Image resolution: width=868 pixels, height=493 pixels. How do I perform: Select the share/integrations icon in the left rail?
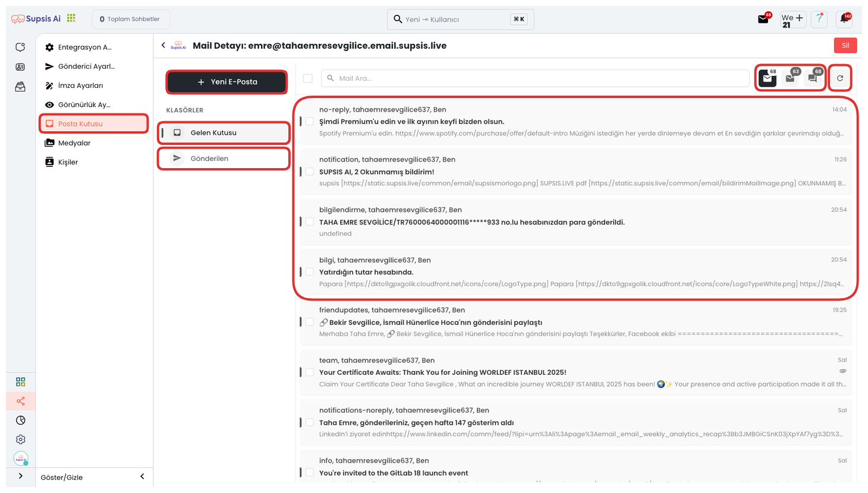coord(21,401)
